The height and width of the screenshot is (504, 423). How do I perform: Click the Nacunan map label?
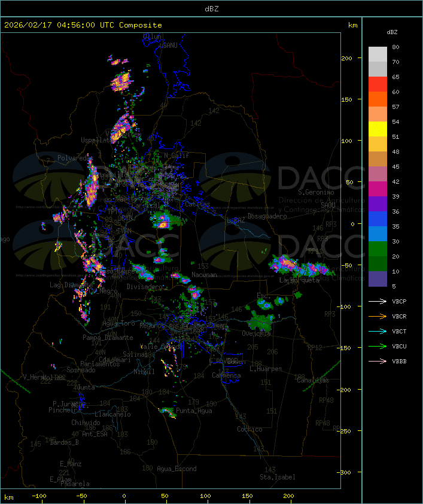point(204,275)
